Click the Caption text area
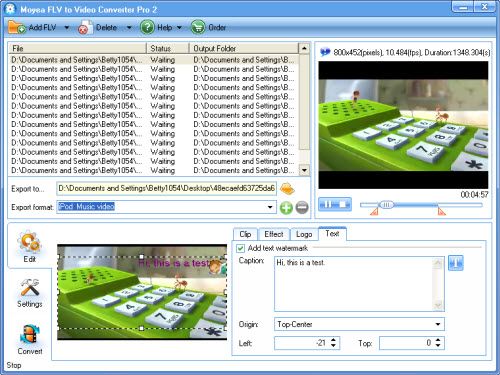 (x=353, y=284)
